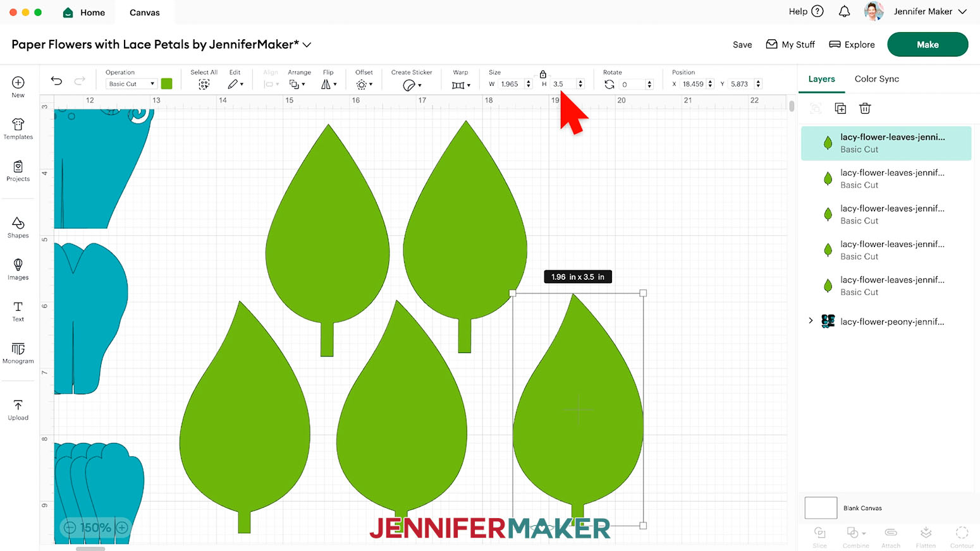Open the Arrange dropdown
Viewport: 980px width, 551px height.
(x=297, y=84)
